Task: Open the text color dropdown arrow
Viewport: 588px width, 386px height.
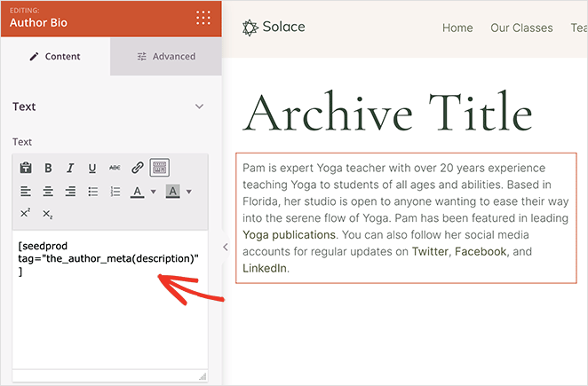Action: (153, 192)
